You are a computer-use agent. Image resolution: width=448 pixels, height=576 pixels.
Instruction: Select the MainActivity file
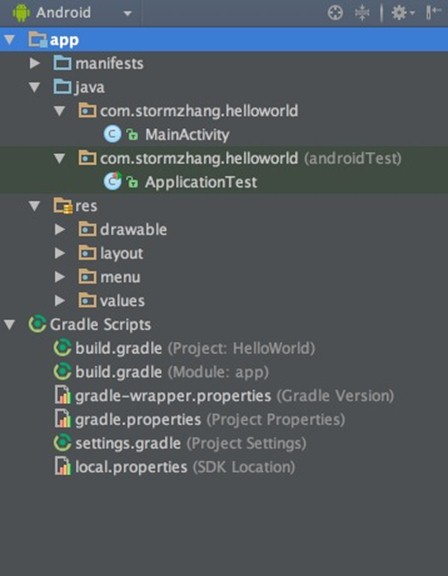[x=187, y=135]
